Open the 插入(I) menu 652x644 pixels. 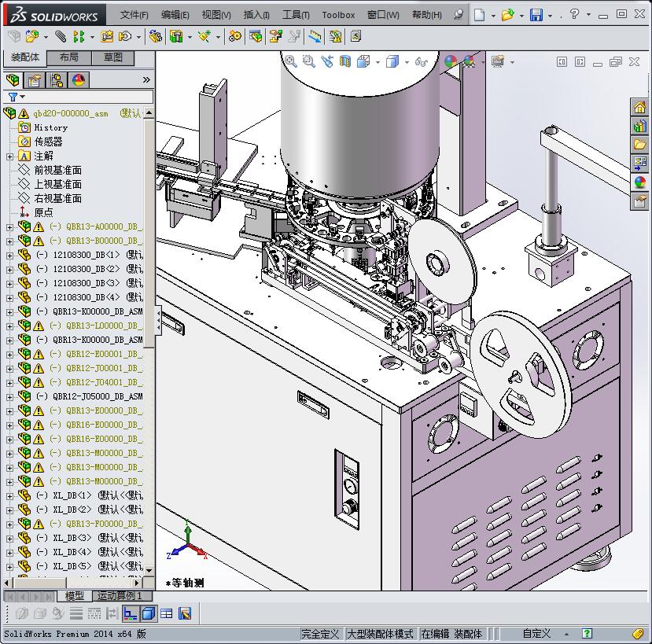[256, 15]
